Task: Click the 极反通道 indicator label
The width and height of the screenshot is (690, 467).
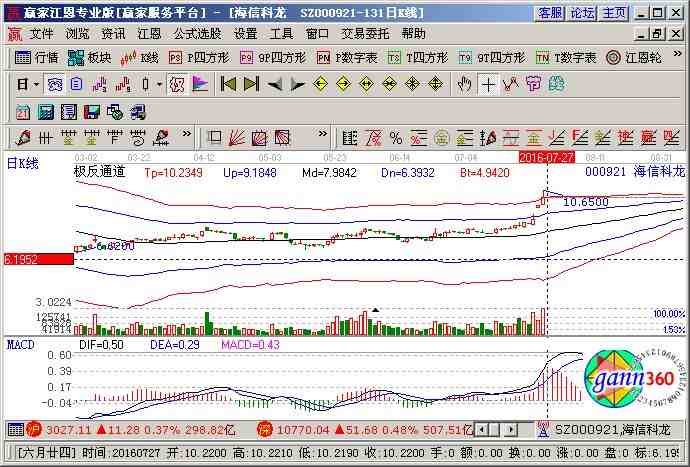Action: 99,172
